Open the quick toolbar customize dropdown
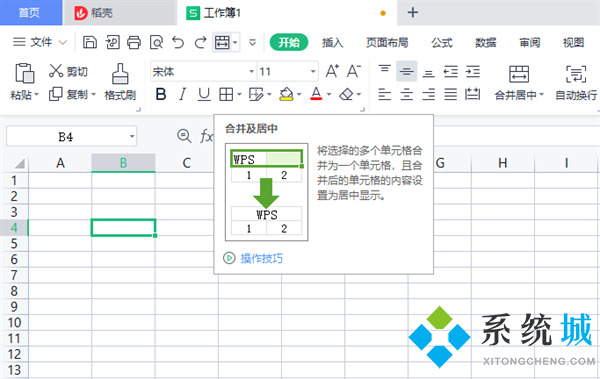 tap(253, 42)
